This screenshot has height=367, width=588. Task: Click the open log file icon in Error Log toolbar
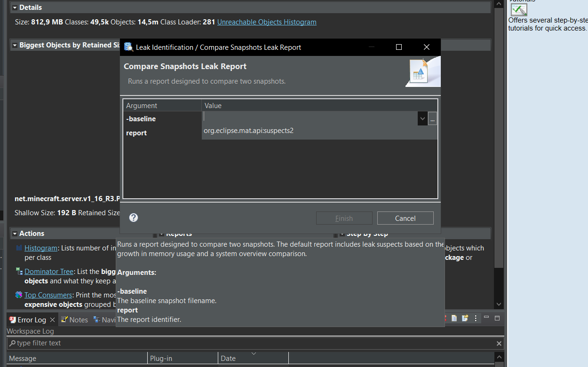pos(454,318)
